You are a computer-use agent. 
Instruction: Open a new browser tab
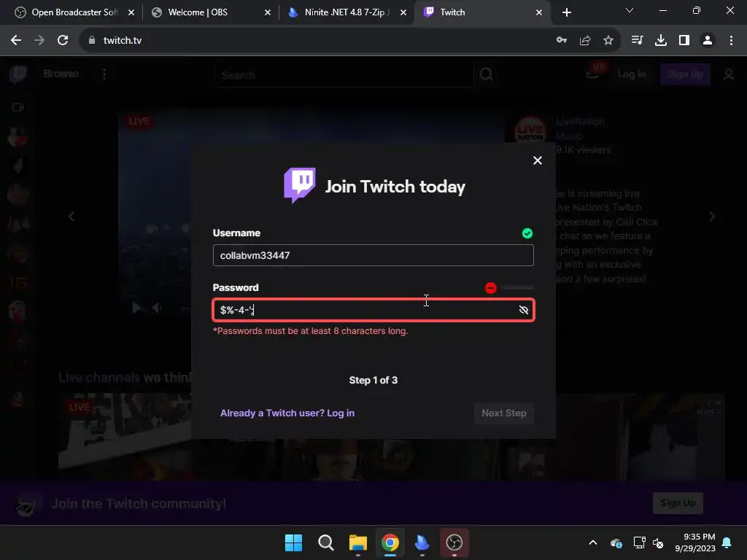click(x=566, y=12)
